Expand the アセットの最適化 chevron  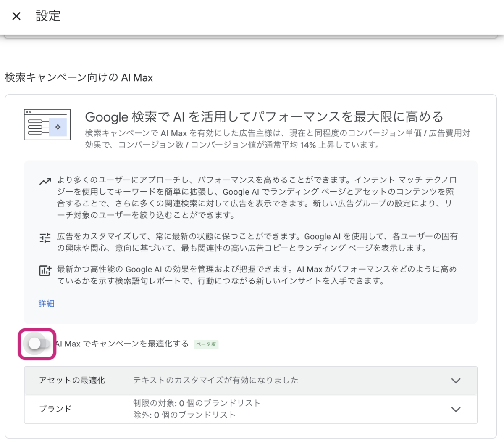(456, 381)
